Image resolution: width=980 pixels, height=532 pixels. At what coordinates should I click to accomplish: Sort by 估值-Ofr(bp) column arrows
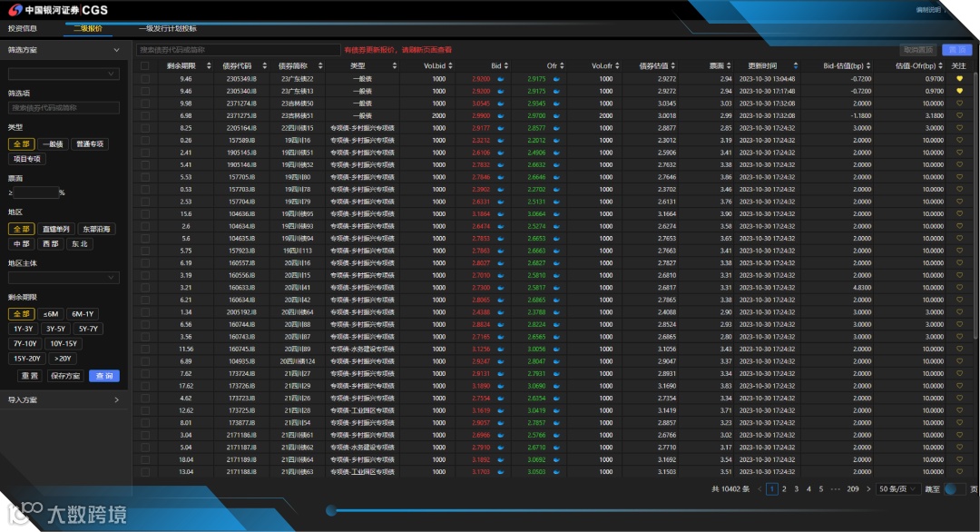(940, 65)
